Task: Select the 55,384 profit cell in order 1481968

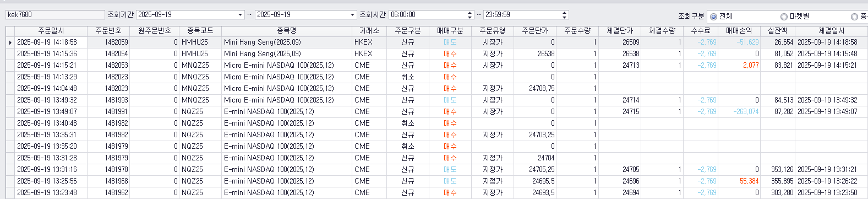Action: (x=739, y=181)
